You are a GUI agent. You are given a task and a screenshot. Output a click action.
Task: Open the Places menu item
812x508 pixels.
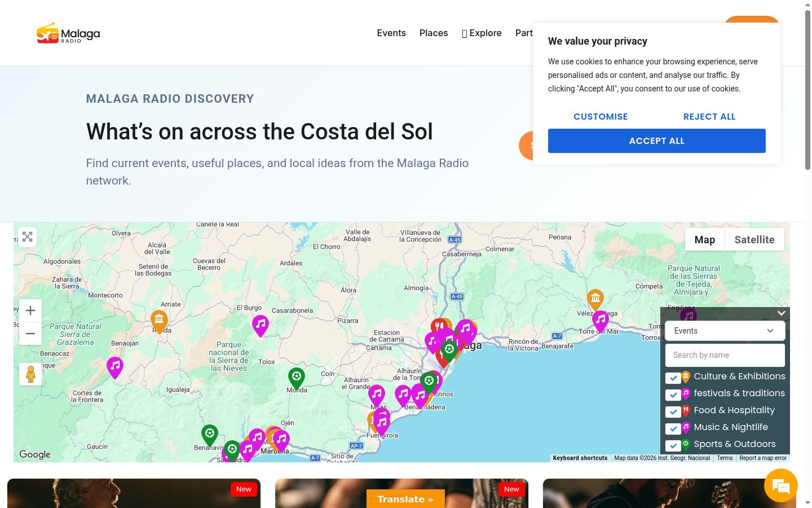(434, 33)
